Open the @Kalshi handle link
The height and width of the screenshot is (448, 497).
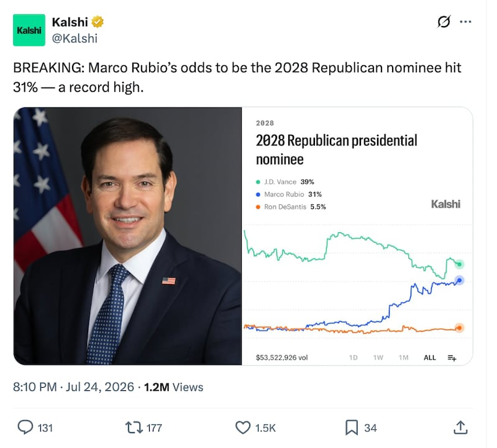coord(75,39)
